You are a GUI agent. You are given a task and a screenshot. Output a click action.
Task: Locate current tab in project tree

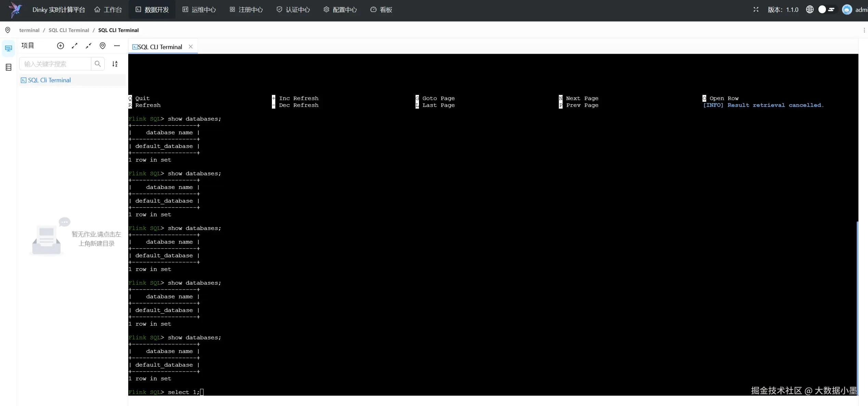(x=103, y=46)
